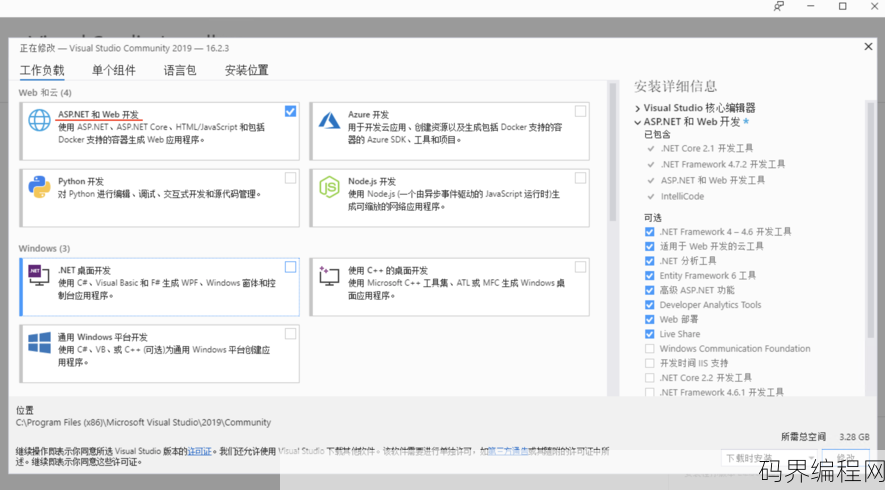This screenshot has height=490, width=885.
Task: Click the installation details panel scrollbar
Action: tap(869, 220)
